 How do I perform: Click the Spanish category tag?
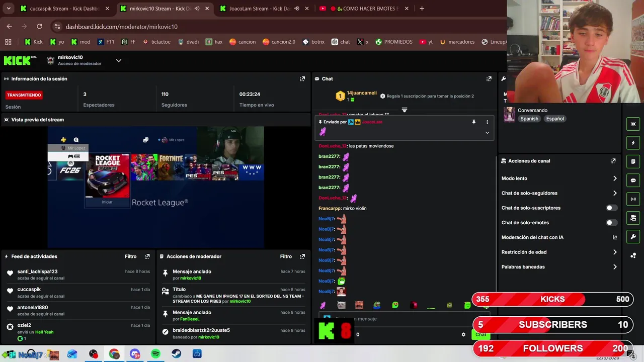coord(529,119)
